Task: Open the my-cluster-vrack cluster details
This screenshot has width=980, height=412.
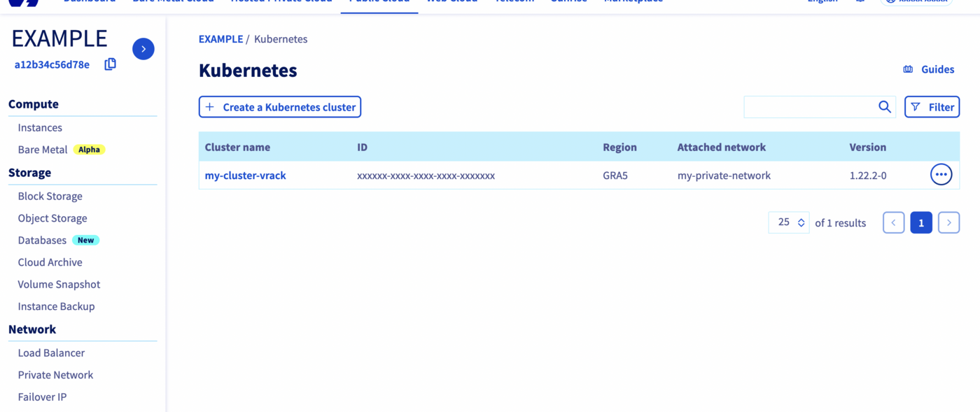Action: [x=245, y=175]
